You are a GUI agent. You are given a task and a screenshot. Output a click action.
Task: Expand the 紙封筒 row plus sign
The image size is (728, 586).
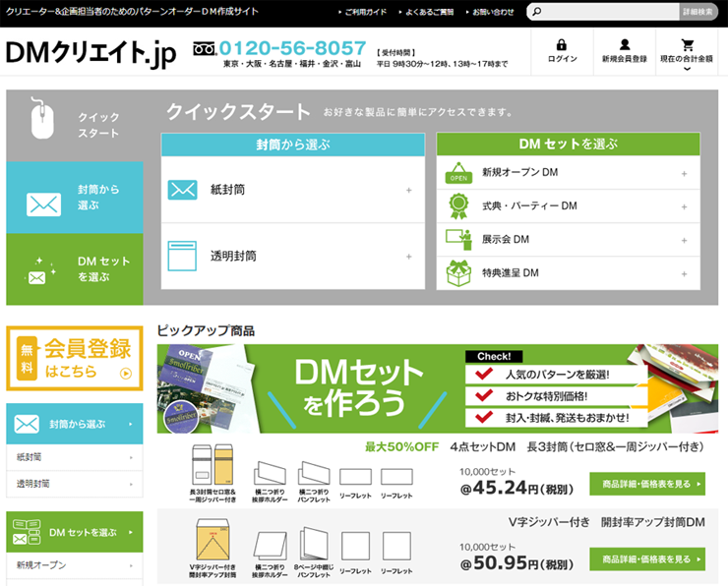tap(408, 191)
